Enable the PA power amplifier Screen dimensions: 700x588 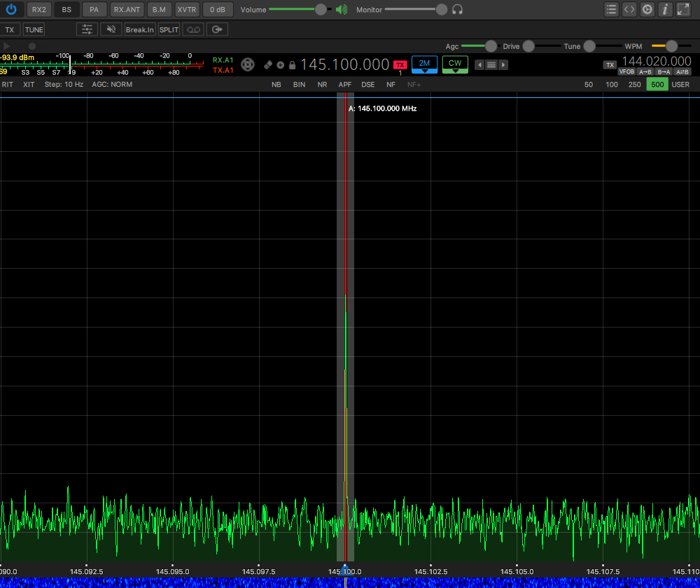coord(94,9)
